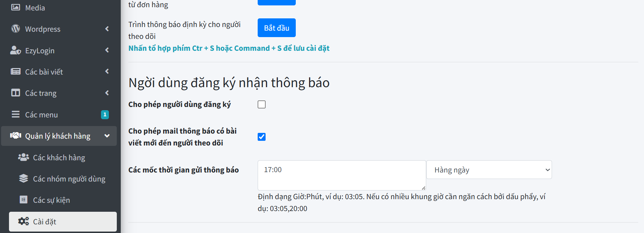The width and height of the screenshot is (644, 233).
Task: Open the EzyLogin menu item
Action: [59, 50]
